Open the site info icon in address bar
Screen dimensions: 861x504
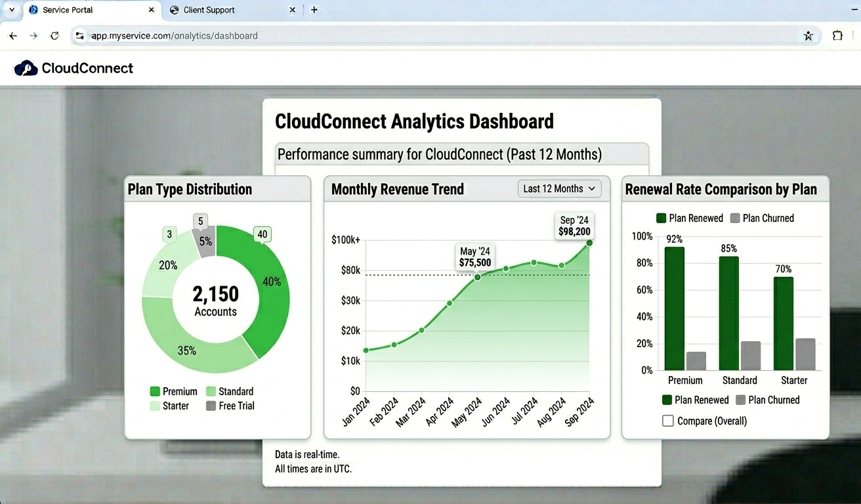coord(80,36)
